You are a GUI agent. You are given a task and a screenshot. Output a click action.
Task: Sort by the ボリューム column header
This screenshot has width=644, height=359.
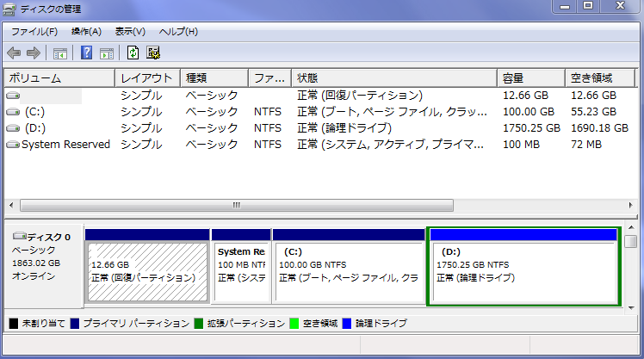(x=59, y=78)
